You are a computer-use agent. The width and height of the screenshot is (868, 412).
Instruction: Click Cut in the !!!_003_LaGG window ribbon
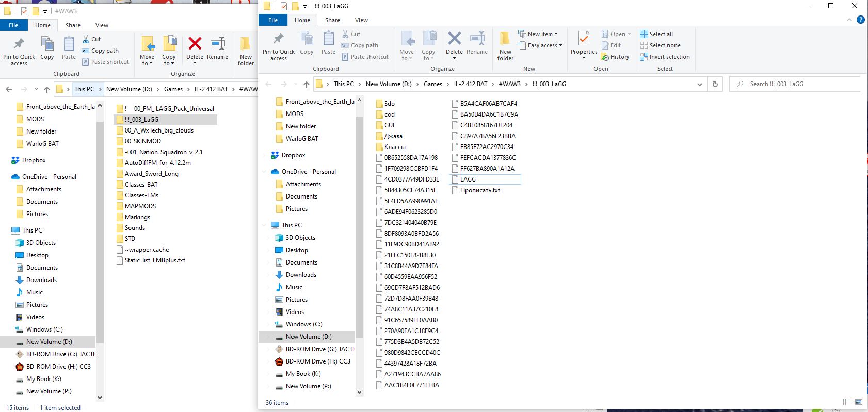click(x=351, y=34)
